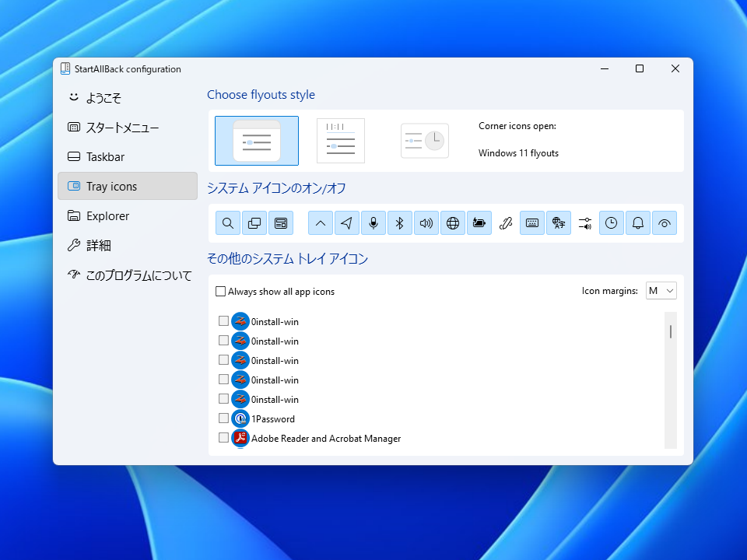Screen dimensions: 747x560
Task: Minimize the StartAllBack configuration window
Action: click(605, 68)
